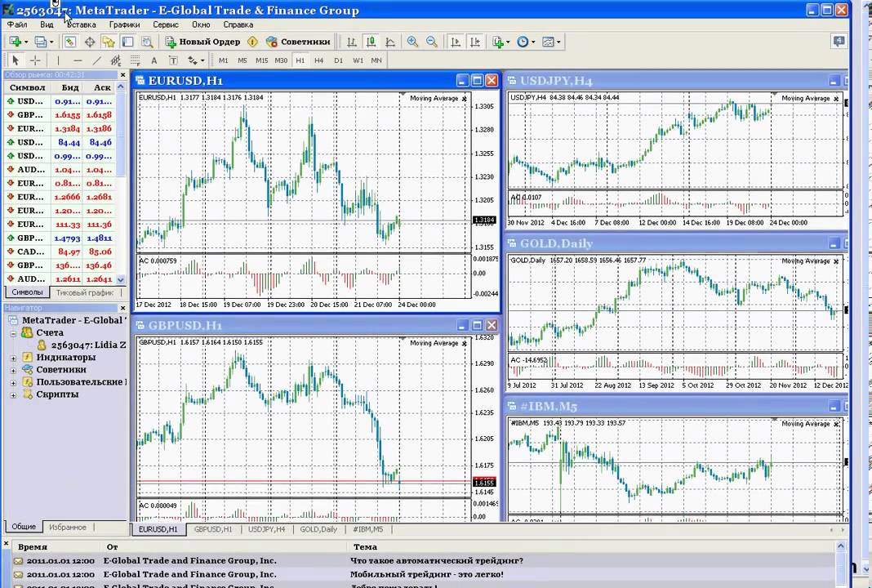Select the vertical line tool
This screenshot has height=588, width=872.
click(x=58, y=60)
